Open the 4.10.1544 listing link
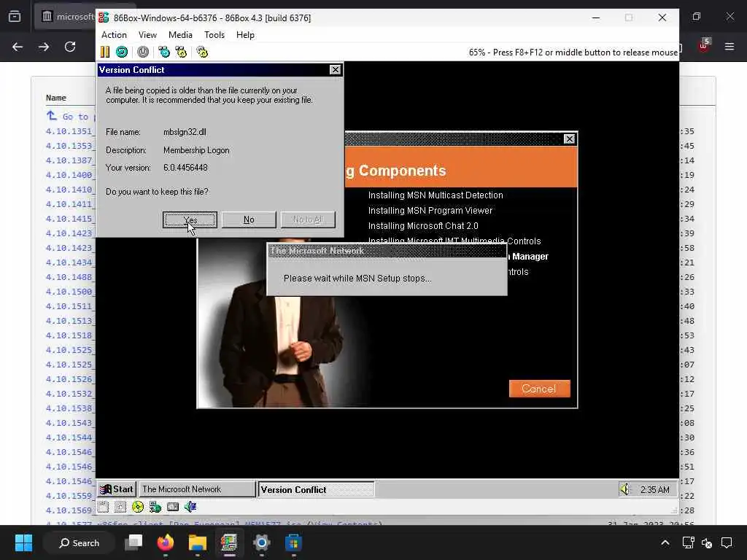The height and width of the screenshot is (560, 747). [x=69, y=437]
